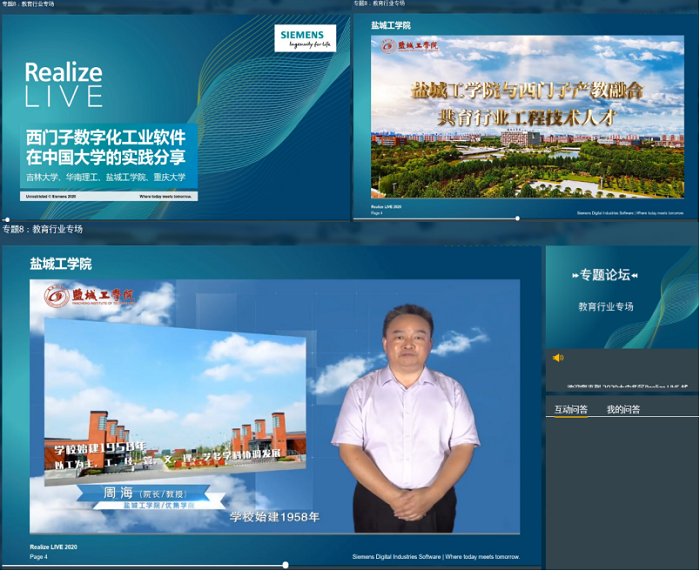Viewport: 700px width, 571px height.
Task: Click the Yancheng Institute logo on the top-right slide
Action: coord(409,46)
